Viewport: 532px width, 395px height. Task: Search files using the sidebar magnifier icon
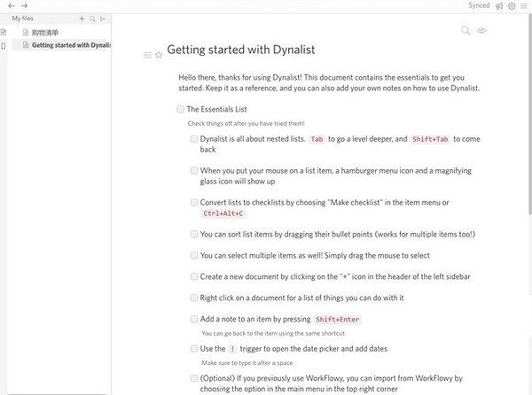pos(92,18)
